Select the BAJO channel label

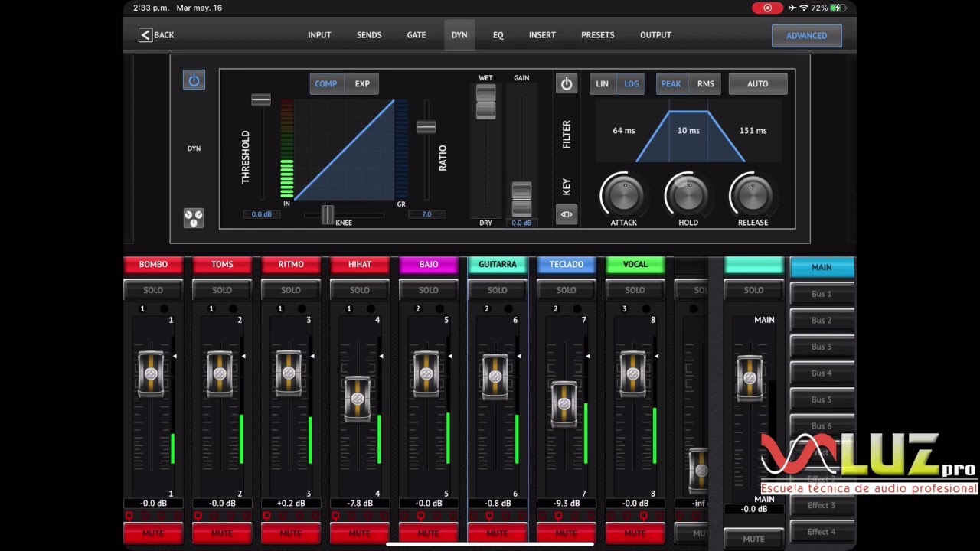tap(429, 265)
